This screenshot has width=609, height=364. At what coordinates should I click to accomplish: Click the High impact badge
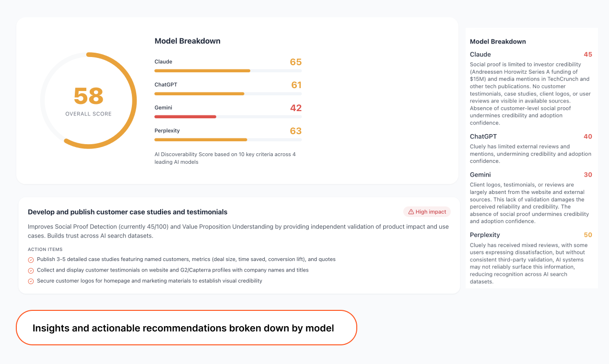(x=427, y=211)
